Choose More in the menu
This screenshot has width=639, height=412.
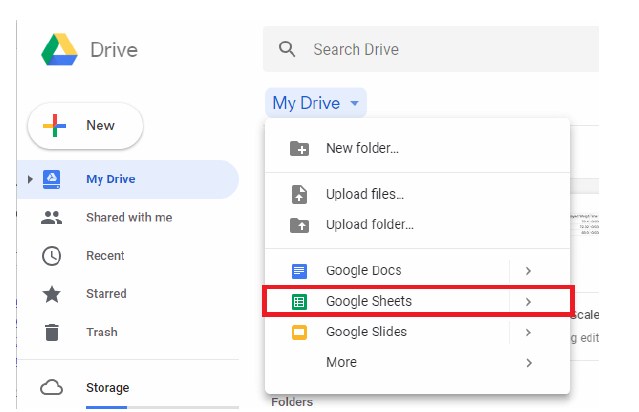417,362
